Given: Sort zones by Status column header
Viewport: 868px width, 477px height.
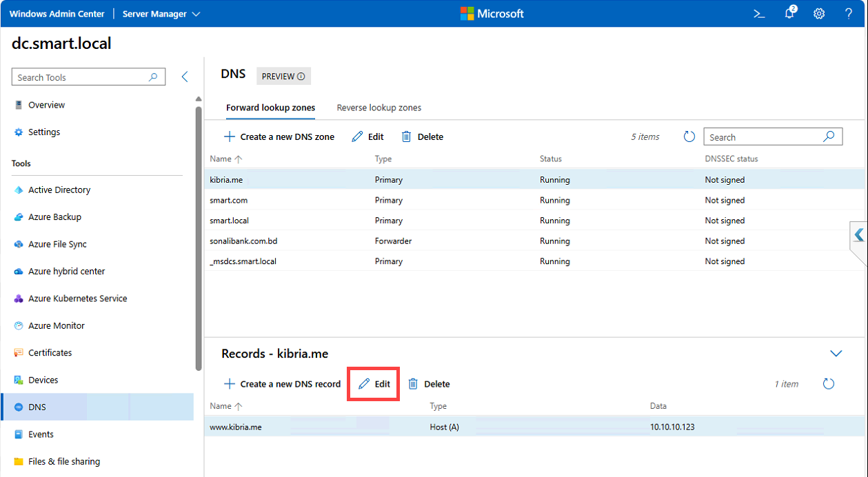Looking at the screenshot, I should click(550, 159).
